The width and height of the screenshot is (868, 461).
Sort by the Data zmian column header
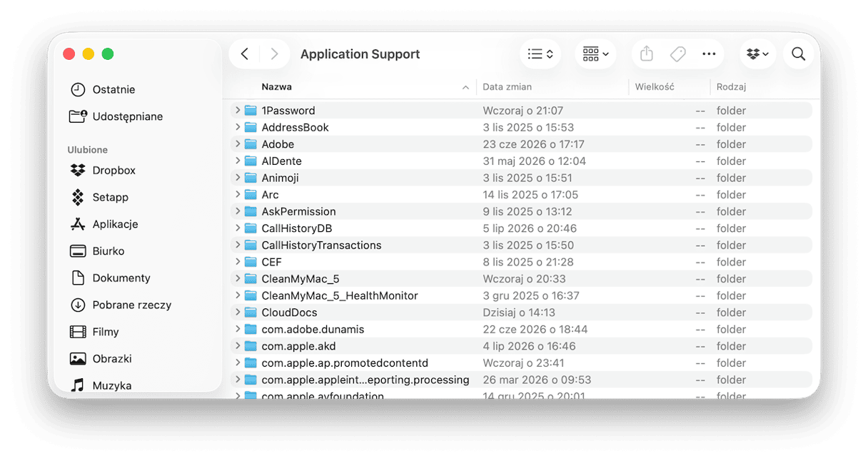pos(507,87)
